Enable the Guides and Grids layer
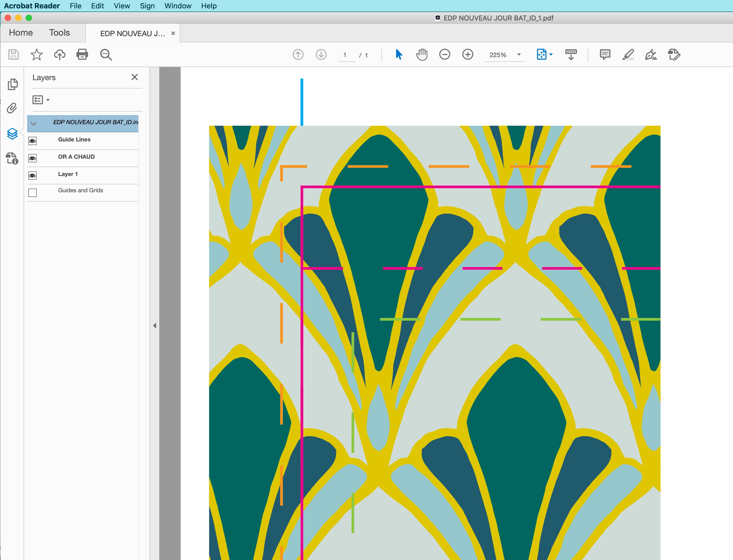Image resolution: width=733 pixels, height=560 pixels. pyautogui.click(x=32, y=193)
